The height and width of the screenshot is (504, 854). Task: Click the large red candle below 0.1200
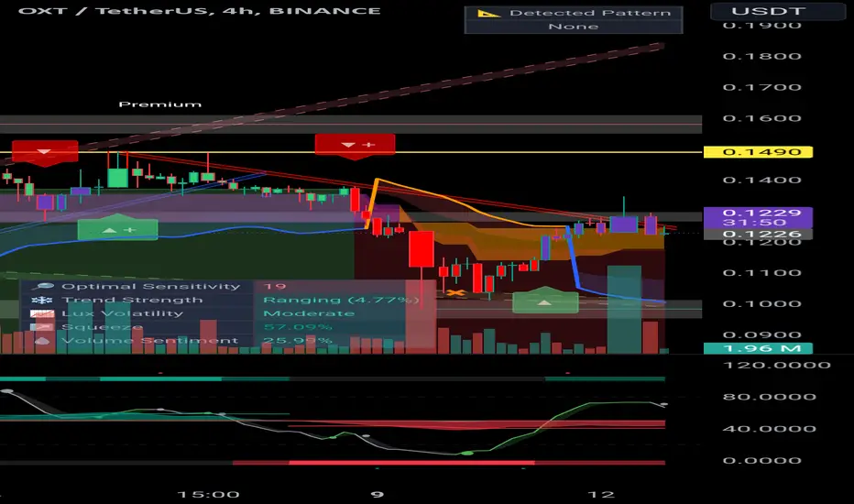422,249
